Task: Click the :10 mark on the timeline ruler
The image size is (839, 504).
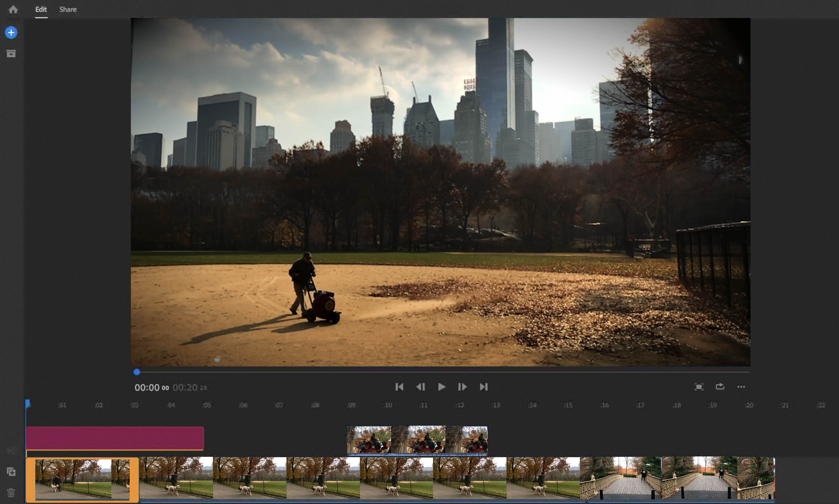Action: [x=388, y=405]
